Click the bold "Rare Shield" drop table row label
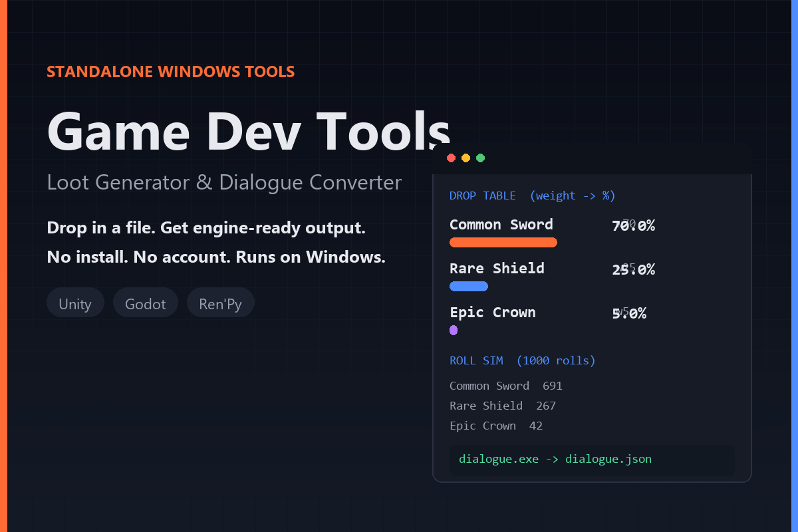The image size is (798, 532). 497,269
